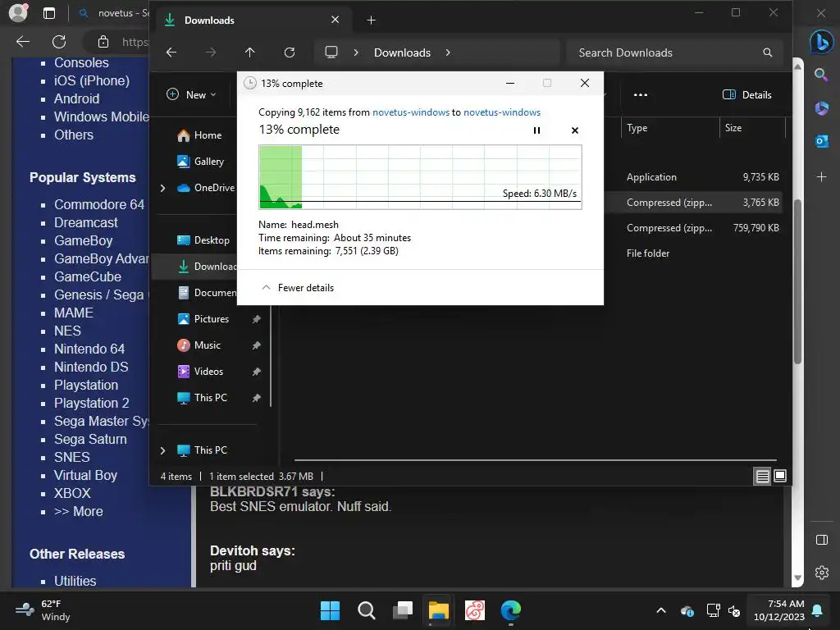Image resolution: width=840 pixels, height=630 pixels.
Task: Open taskbar Search
Action: [x=367, y=610]
